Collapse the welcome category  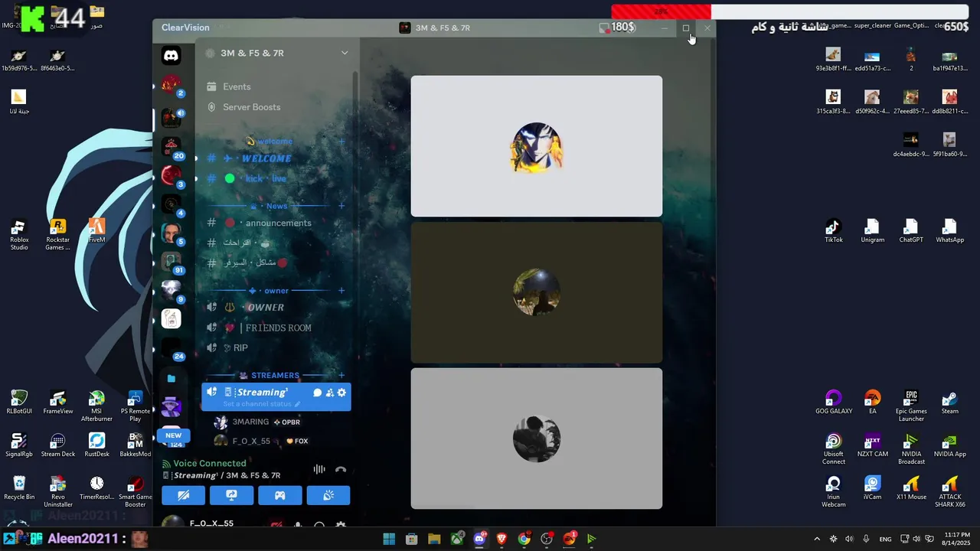coord(275,142)
